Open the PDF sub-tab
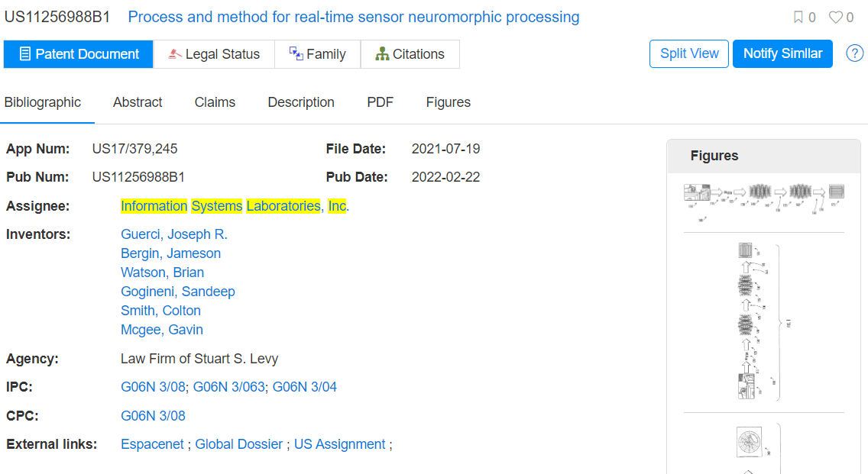 tap(381, 102)
